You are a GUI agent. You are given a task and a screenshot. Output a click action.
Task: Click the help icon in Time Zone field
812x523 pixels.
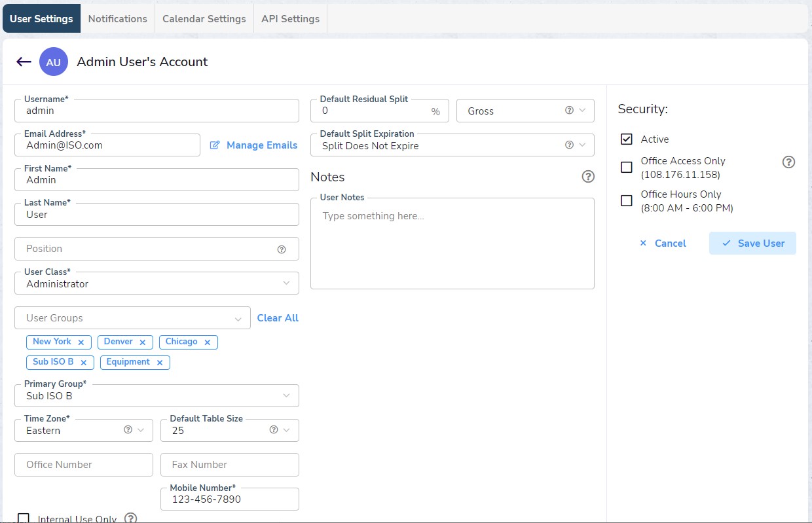(x=128, y=430)
